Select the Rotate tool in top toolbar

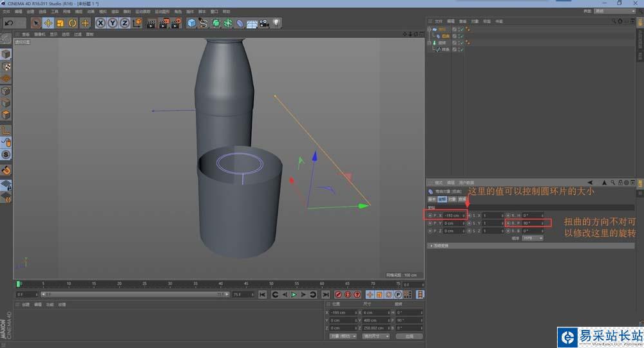[72, 23]
